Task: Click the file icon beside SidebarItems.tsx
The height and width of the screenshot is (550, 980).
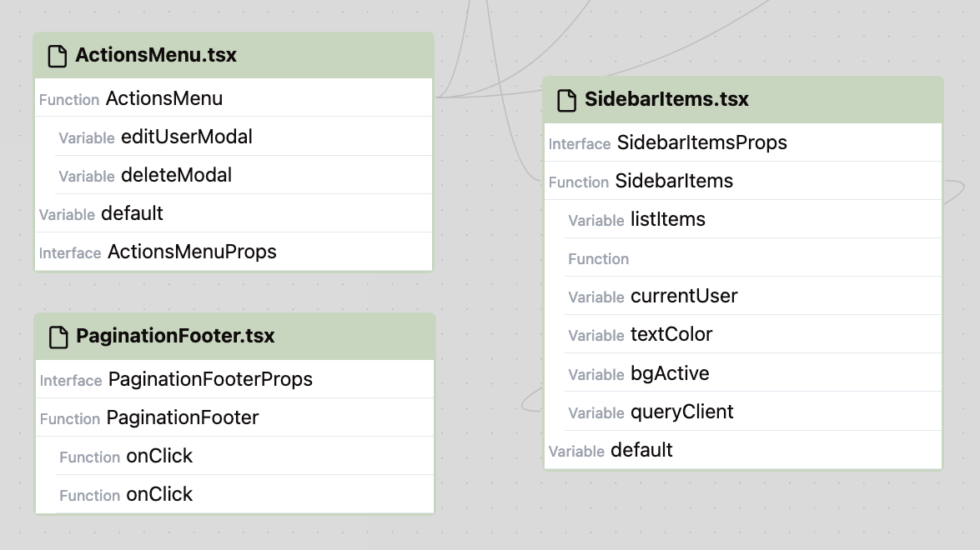Action: pyautogui.click(x=566, y=100)
